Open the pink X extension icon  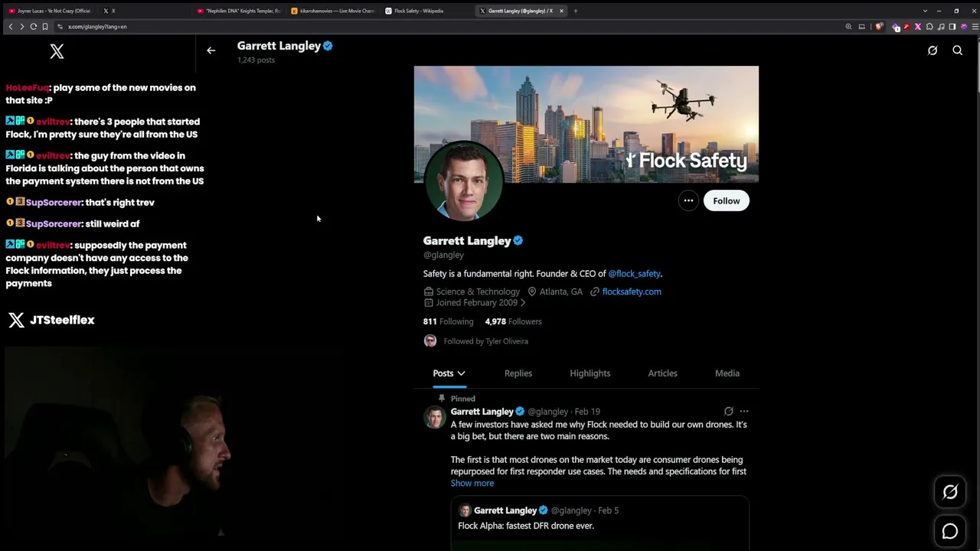point(918,27)
